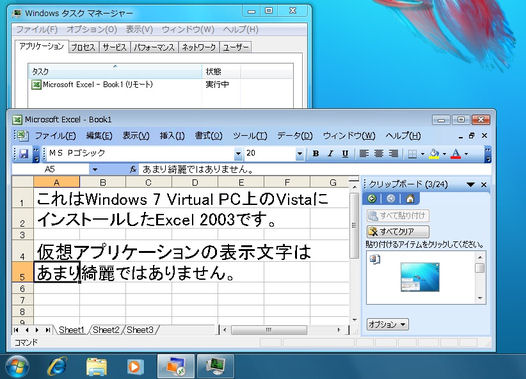Viewport: 526px width, 379px height.
Task: Click the Windows Media Player taskbar icon
Action: (135, 367)
